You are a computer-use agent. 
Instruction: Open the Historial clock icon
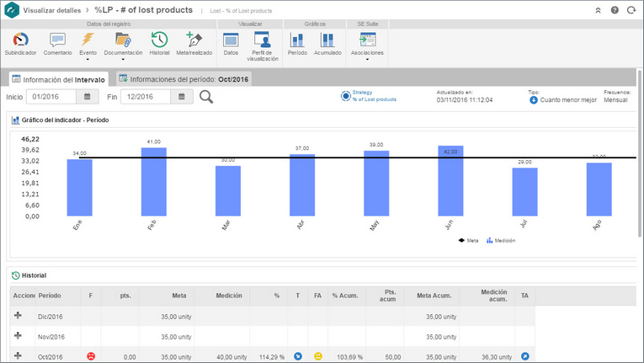[x=159, y=40]
